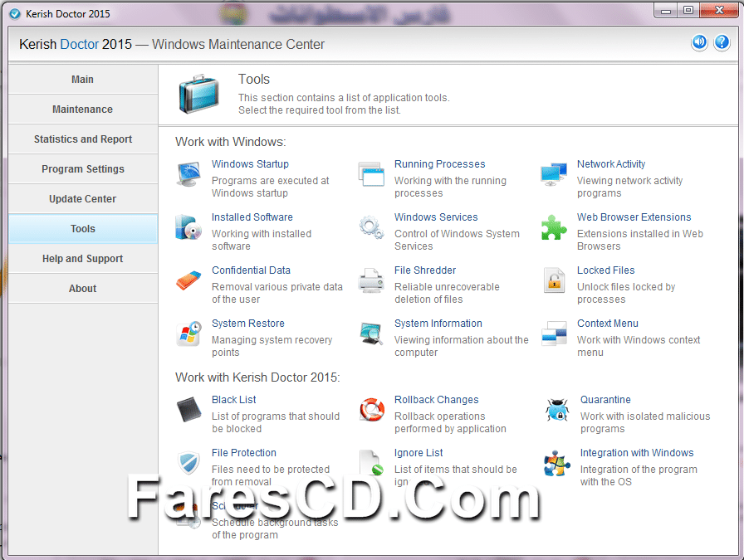Click the Context Menu icon
The image size is (744, 560).
tap(554, 334)
